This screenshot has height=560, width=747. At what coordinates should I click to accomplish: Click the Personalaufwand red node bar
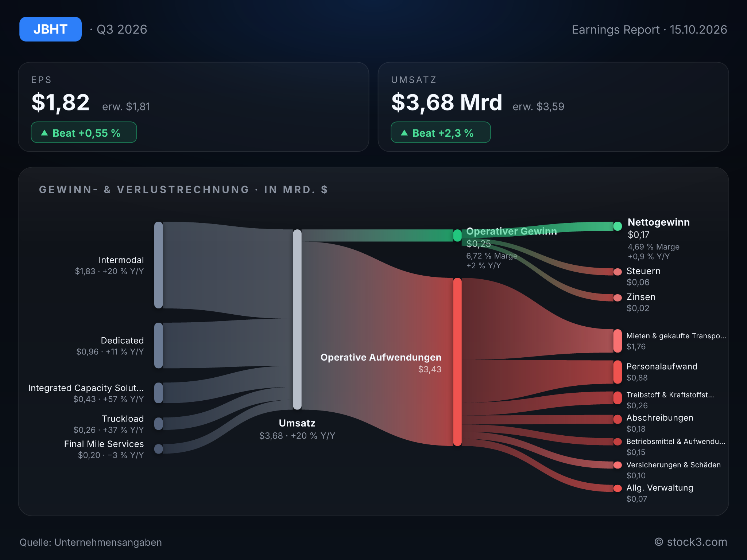click(x=618, y=372)
